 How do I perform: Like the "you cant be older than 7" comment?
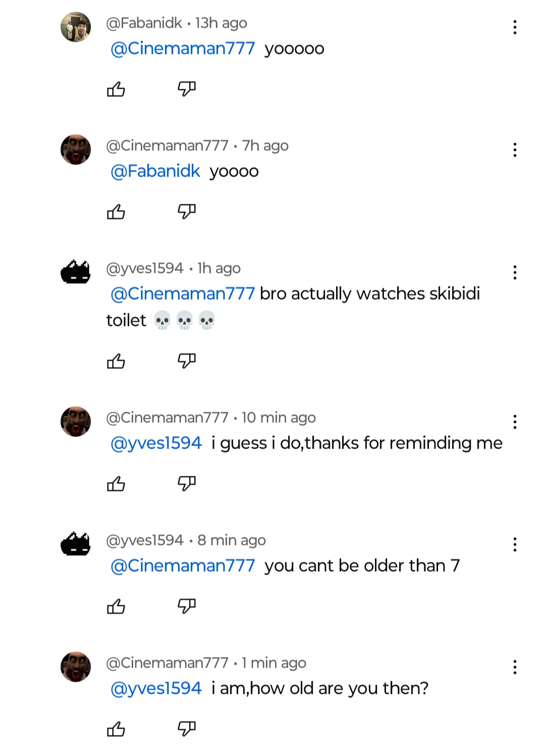coord(116,606)
